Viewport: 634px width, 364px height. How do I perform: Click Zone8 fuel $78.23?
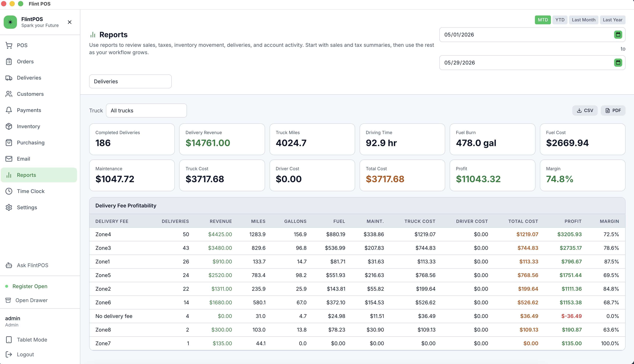click(337, 330)
